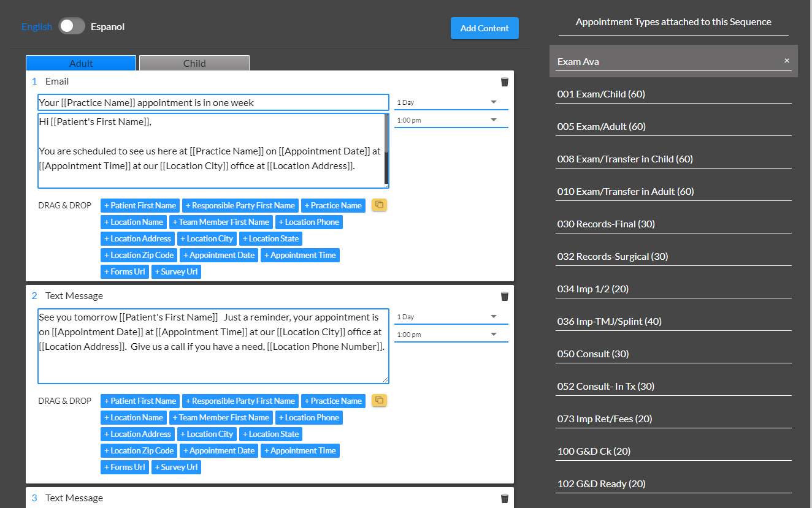Open the Email send-time dropdown showing 1:00 pm
This screenshot has width=812, height=508.
[x=451, y=119]
